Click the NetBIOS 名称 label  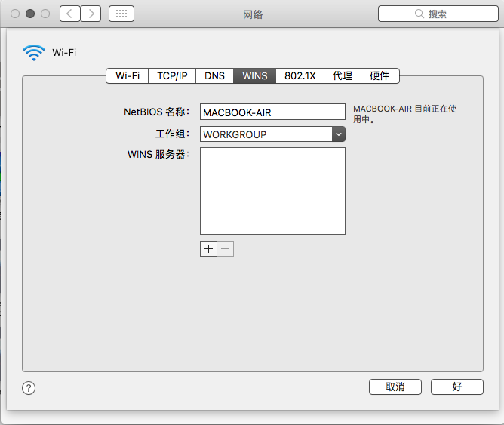coord(156,112)
